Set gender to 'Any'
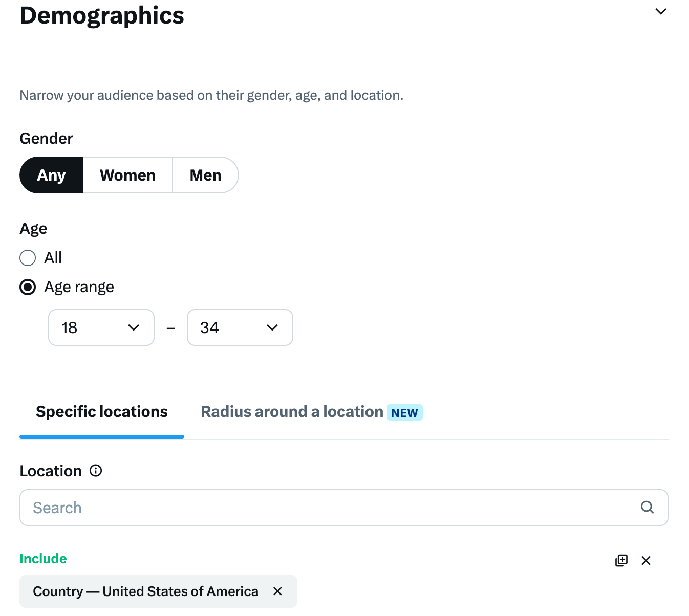The height and width of the screenshot is (616, 689). [x=51, y=175]
